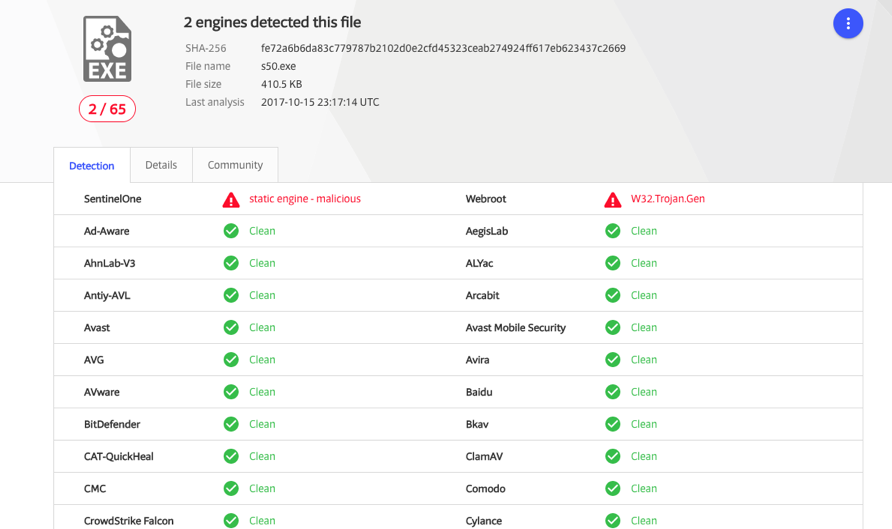
Task: Click the green check icon for Bkav
Action: [x=613, y=424]
